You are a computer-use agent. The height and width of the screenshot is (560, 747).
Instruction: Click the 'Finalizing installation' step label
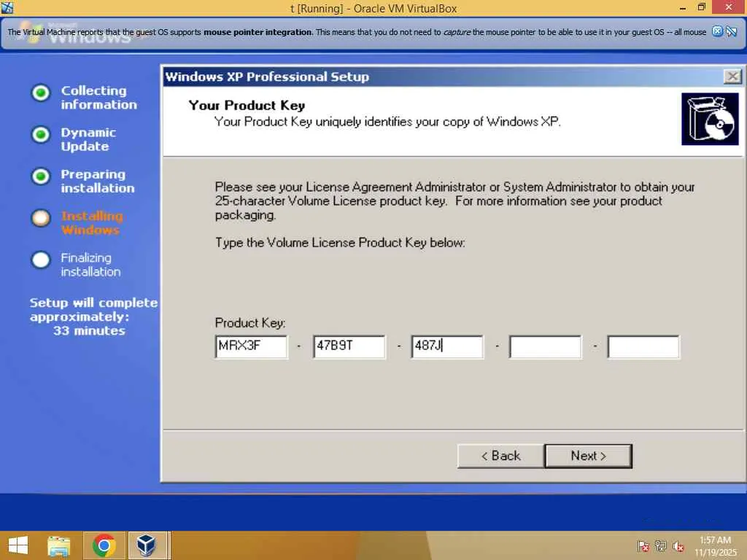pyautogui.click(x=90, y=265)
